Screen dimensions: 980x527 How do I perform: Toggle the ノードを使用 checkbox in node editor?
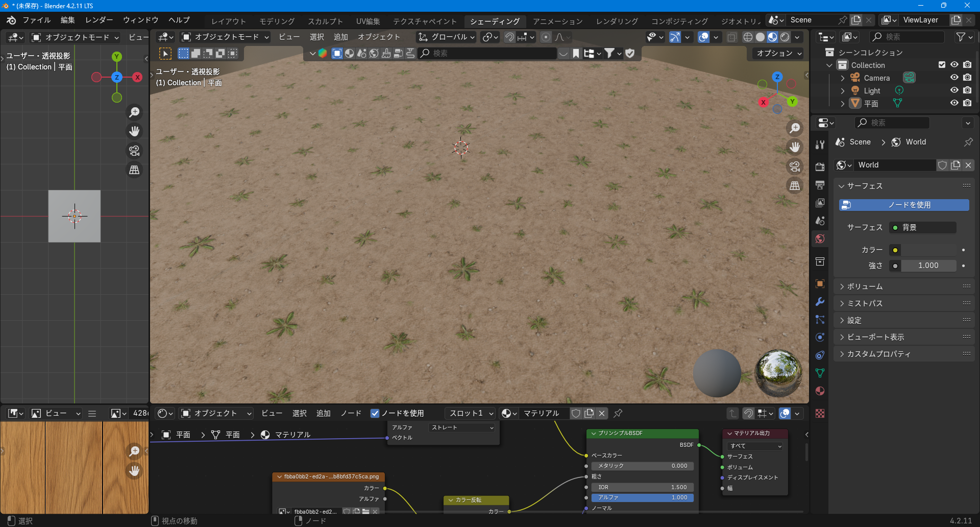pos(375,413)
